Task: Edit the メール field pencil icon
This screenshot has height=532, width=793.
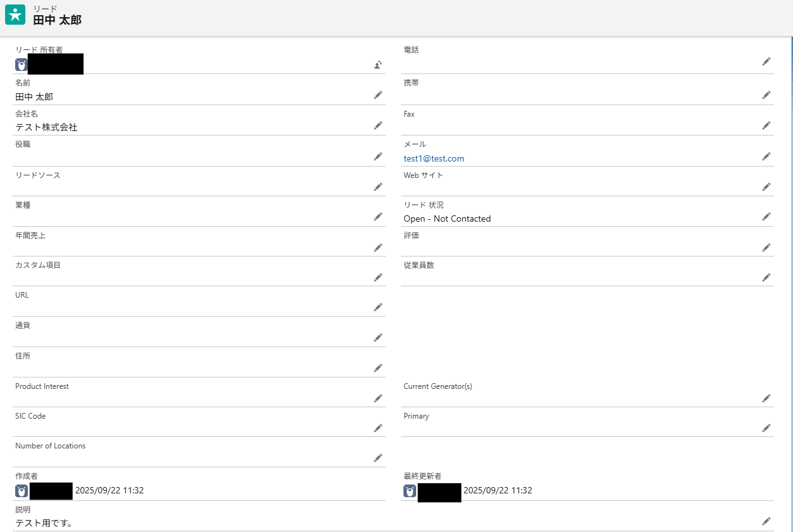Action: [x=766, y=156]
